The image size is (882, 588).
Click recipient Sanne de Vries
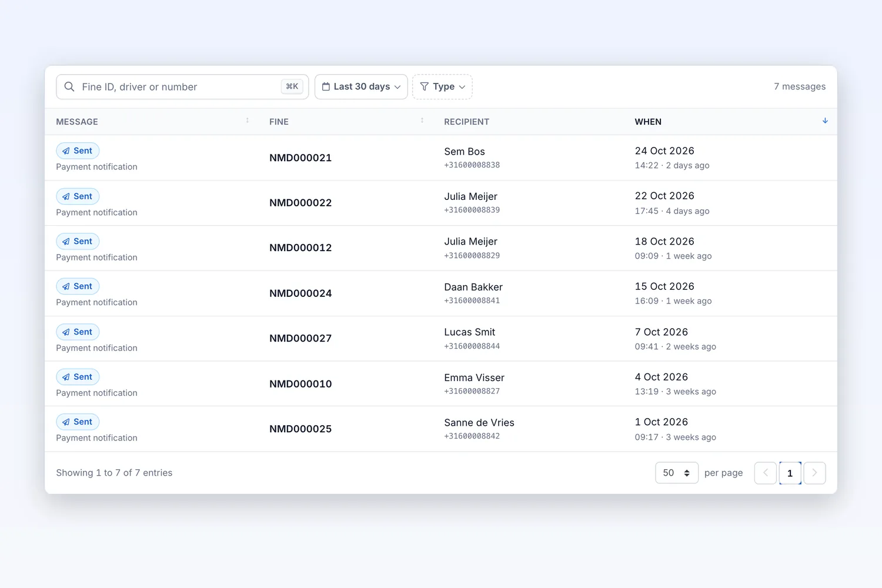pos(479,423)
